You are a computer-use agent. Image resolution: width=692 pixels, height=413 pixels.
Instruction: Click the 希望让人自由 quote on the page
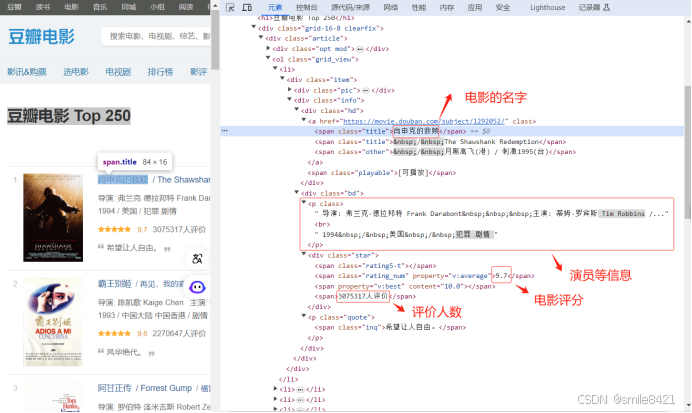132,248
